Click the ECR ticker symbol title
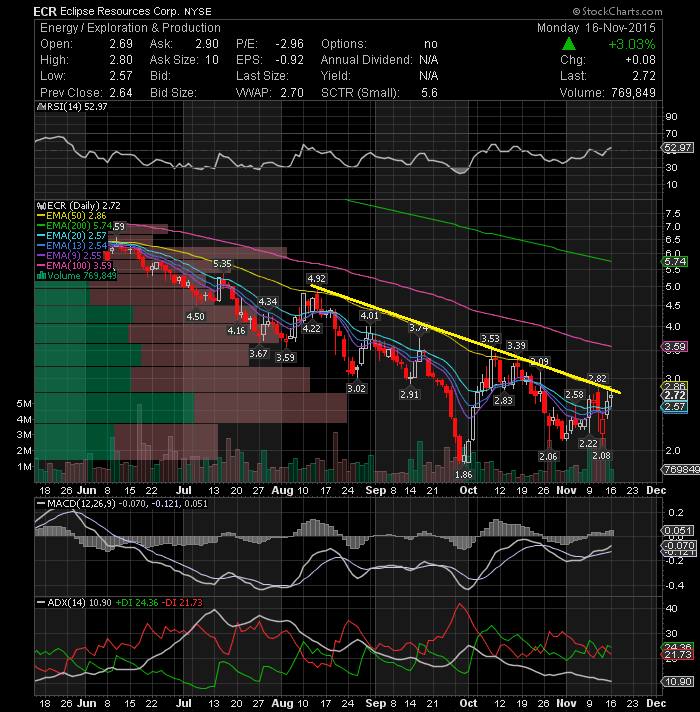700x712 pixels. 45,11
